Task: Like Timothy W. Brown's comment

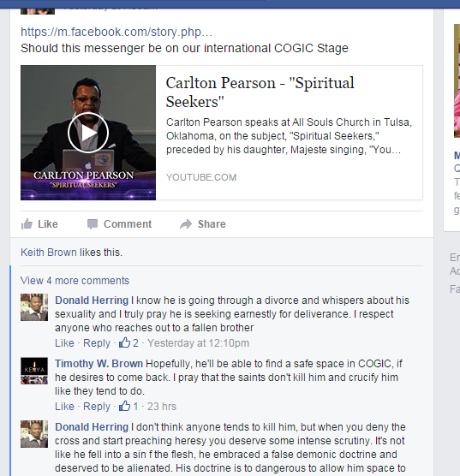Action: click(64, 406)
